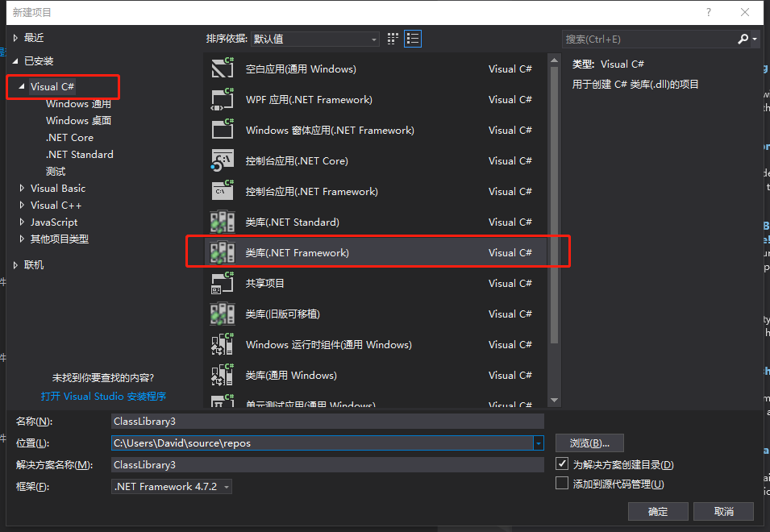Open the 排序依据 默认值 dropdown
Viewport: 770px width, 532px height.
point(314,39)
